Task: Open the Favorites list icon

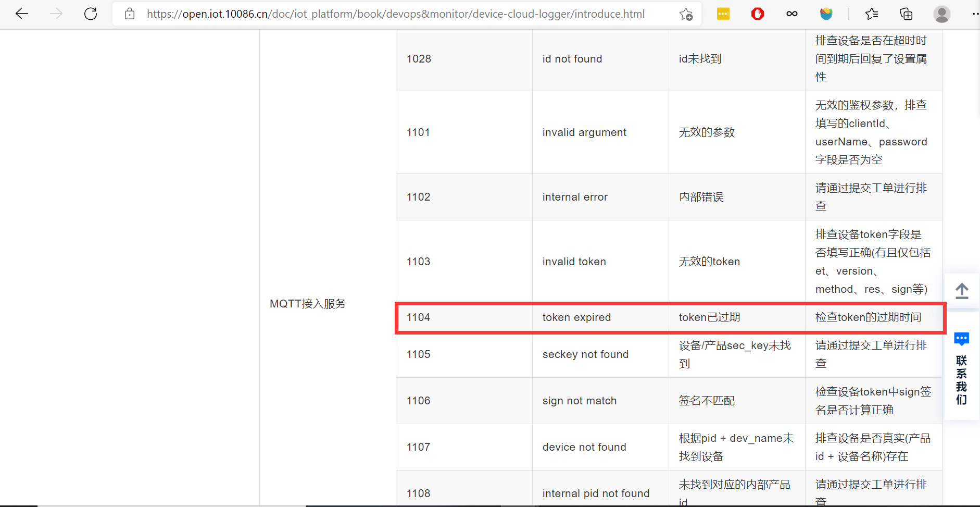Action: [x=872, y=14]
